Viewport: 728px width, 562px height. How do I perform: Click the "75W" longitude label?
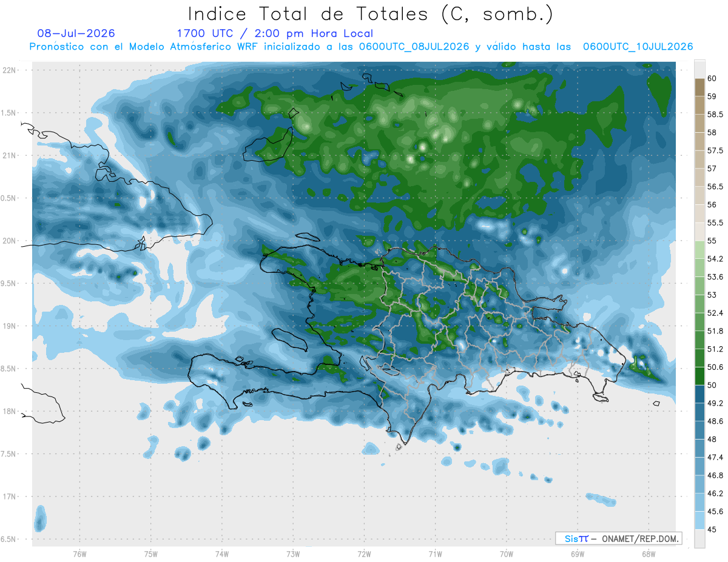tap(151, 554)
